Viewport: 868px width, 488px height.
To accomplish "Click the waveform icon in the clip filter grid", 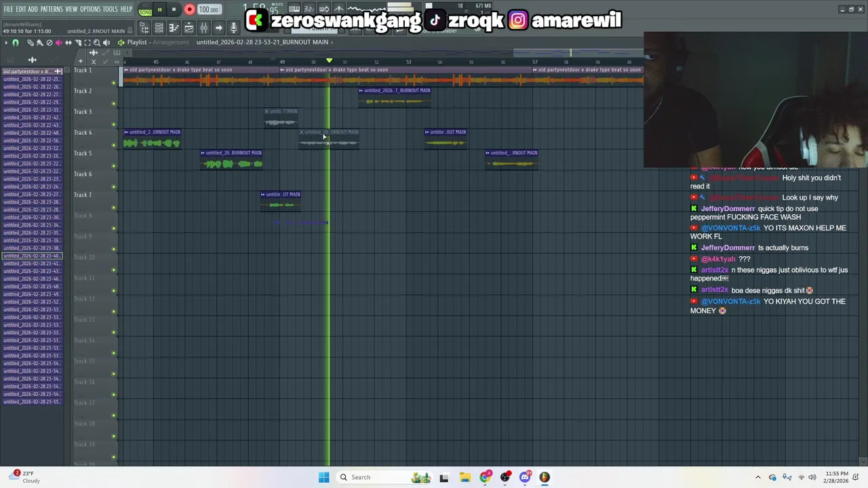I will 94,53.
